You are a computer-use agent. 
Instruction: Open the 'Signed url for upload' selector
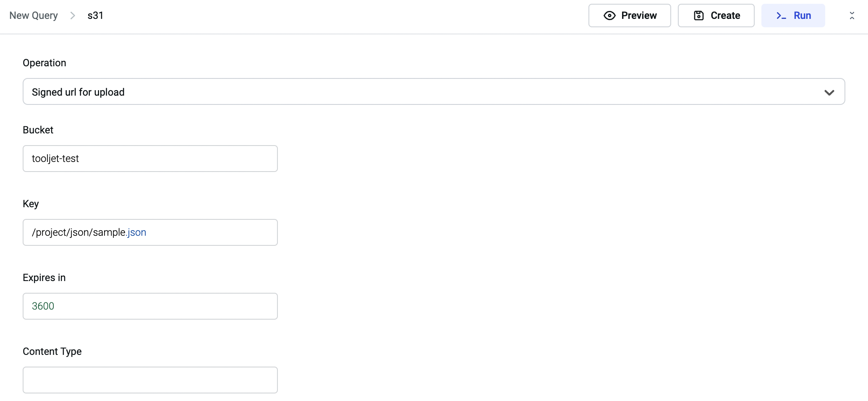coord(420,92)
